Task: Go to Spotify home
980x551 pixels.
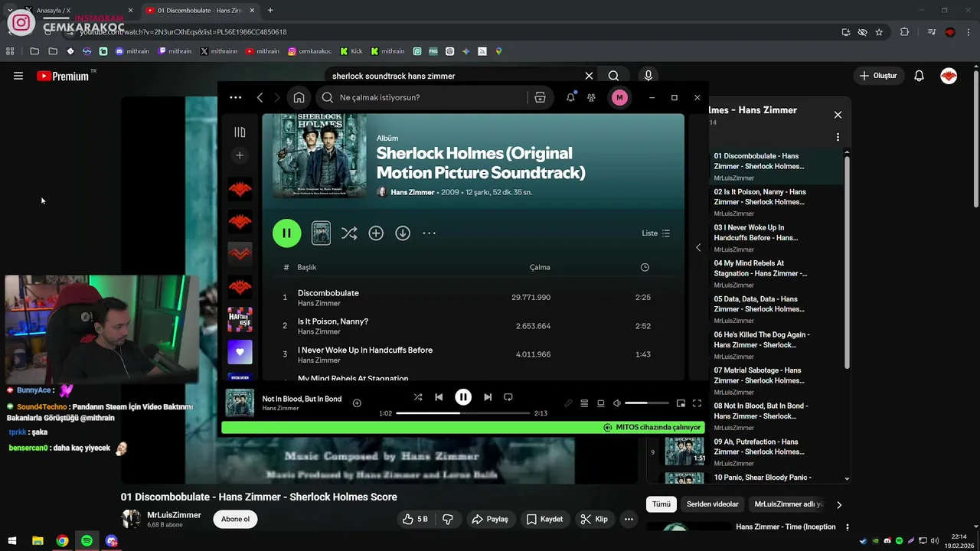Action: pos(299,97)
